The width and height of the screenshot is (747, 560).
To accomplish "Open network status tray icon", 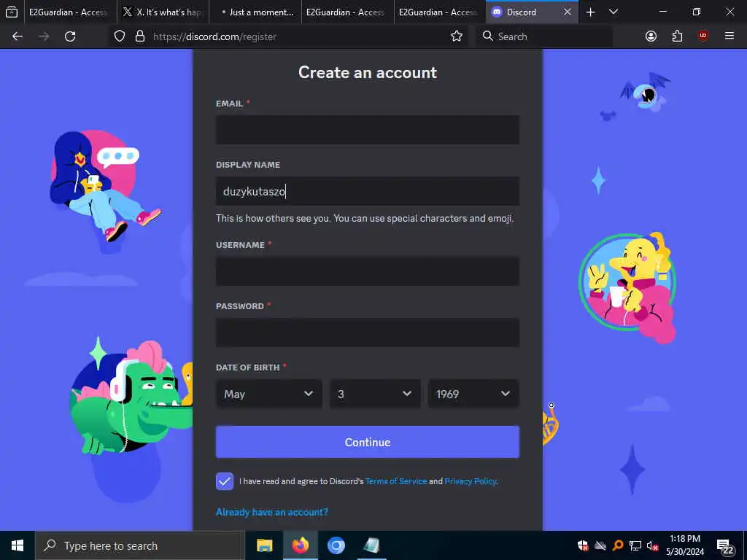I will click(x=635, y=545).
